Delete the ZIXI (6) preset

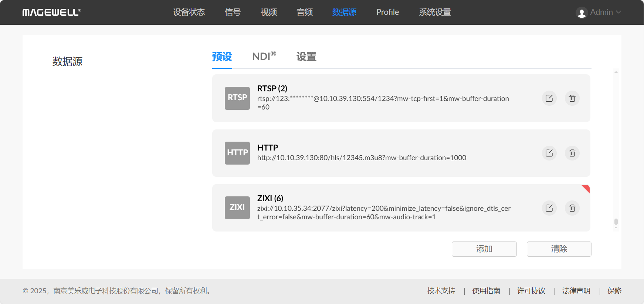pos(572,208)
